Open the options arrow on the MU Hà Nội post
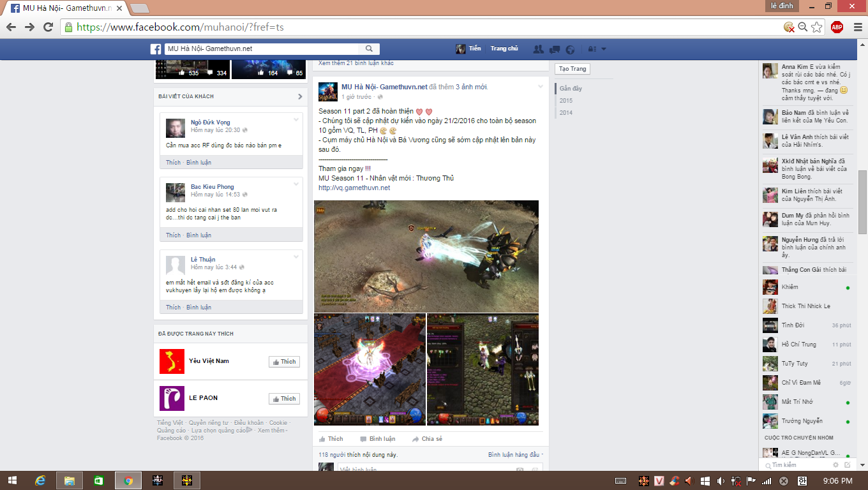868x490 pixels. pos(541,86)
